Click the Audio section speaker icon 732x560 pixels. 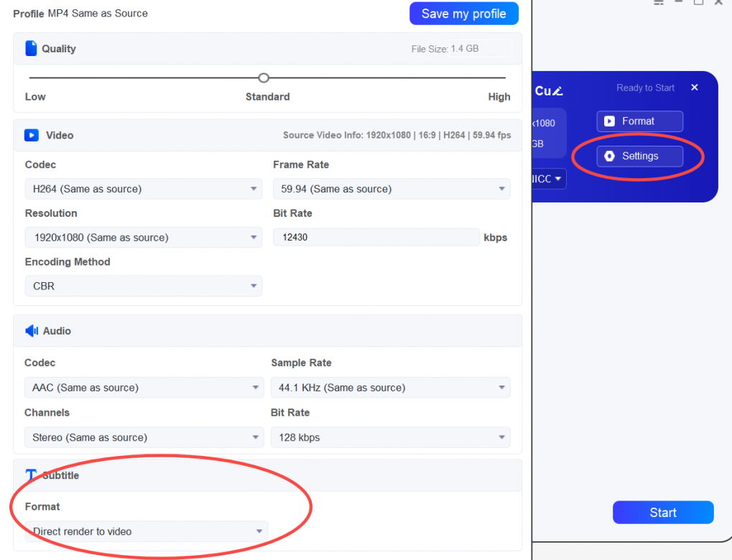coord(32,331)
